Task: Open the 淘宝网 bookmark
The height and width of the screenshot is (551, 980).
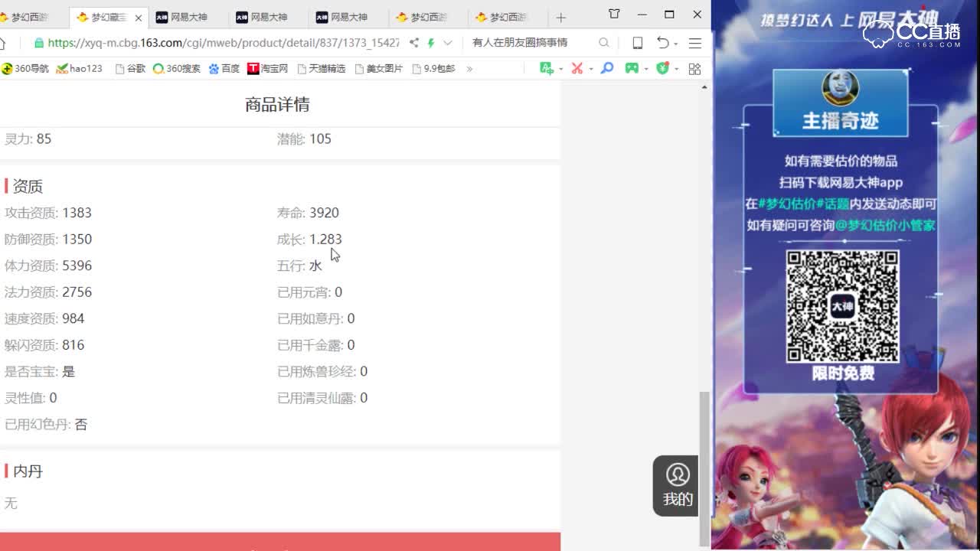Action: coord(268,69)
